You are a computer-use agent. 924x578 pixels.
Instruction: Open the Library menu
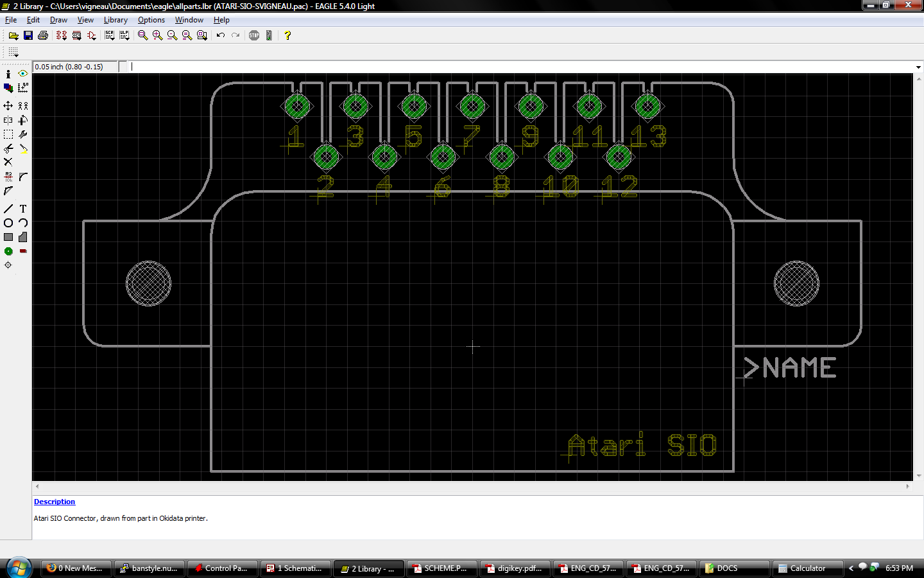tap(116, 20)
